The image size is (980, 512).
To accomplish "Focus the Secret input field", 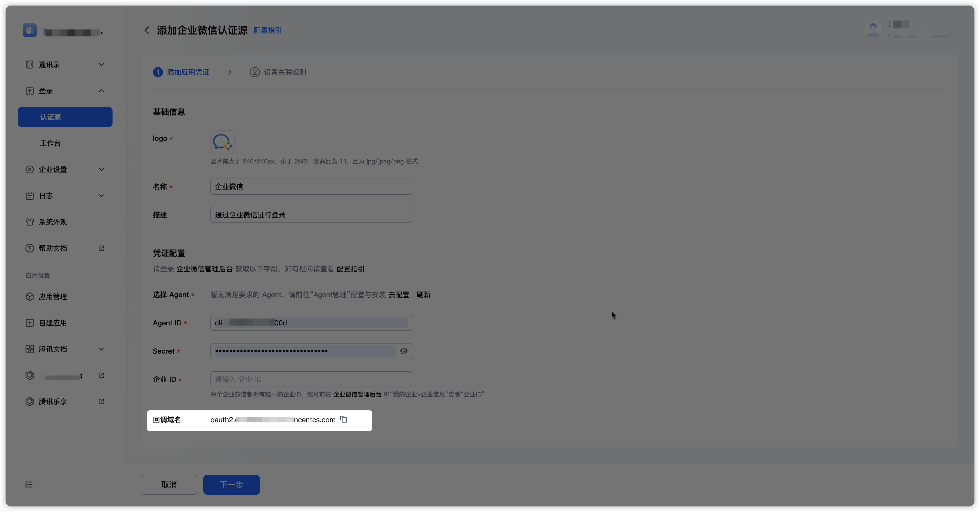I will point(311,351).
